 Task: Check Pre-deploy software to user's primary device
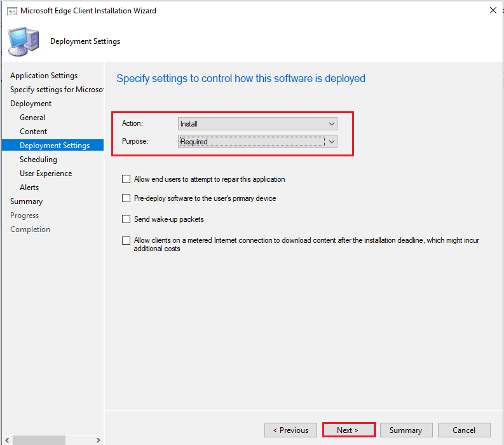point(126,198)
